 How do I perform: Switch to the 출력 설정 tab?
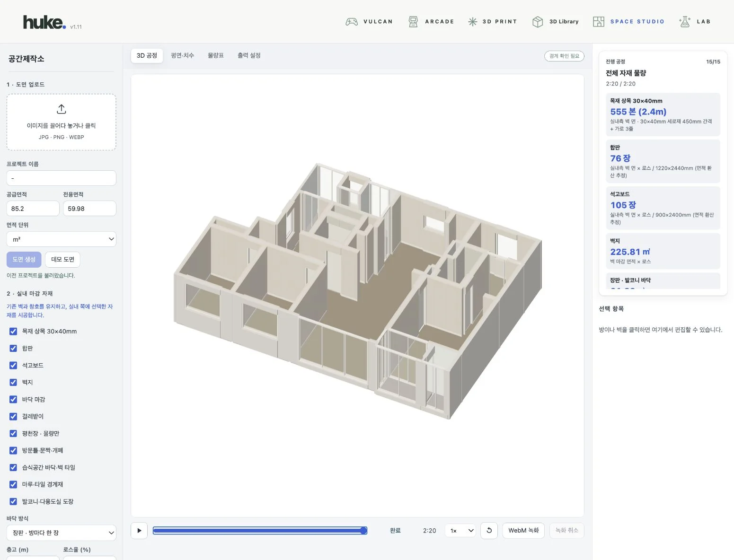point(249,56)
